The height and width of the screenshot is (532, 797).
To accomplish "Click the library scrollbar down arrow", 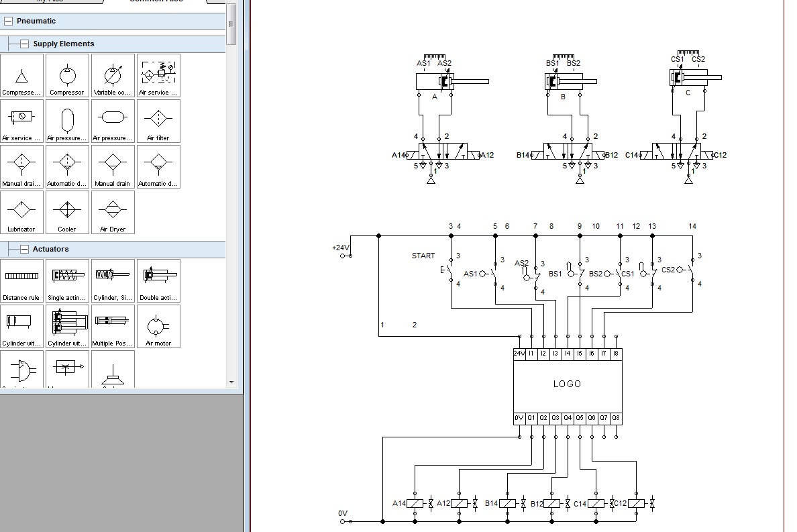I will (x=231, y=382).
